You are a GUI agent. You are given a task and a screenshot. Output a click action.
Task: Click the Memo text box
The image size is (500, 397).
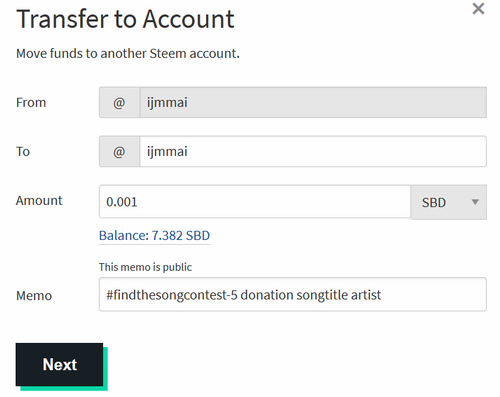pyautogui.click(x=293, y=294)
